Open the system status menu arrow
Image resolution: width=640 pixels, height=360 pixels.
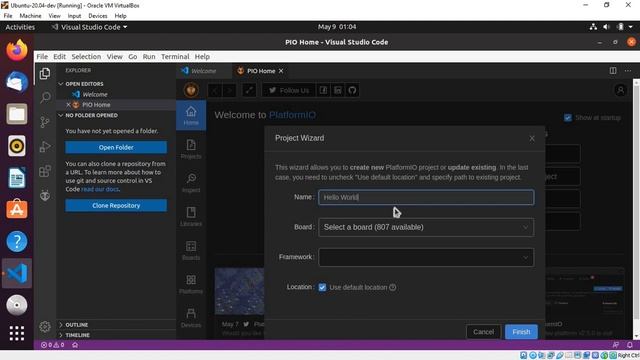631,27
